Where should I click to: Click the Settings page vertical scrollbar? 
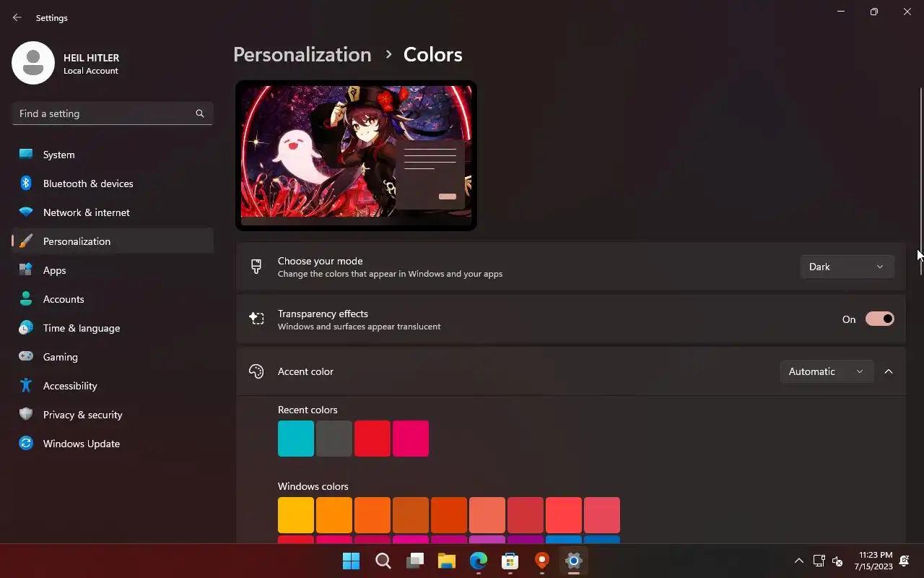(x=920, y=181)
